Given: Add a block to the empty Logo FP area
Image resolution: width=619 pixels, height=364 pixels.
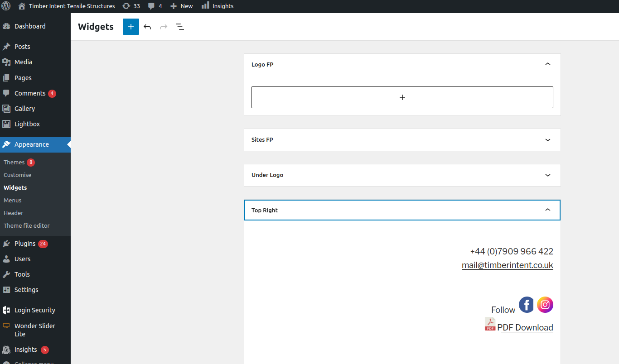Looking at the screenshot, I should click(402, 97).
